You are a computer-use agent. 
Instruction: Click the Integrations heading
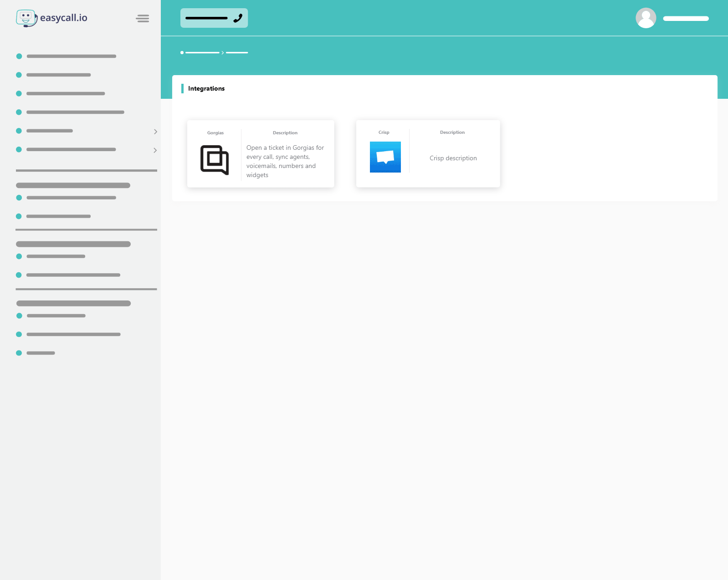tap(206, 88)
